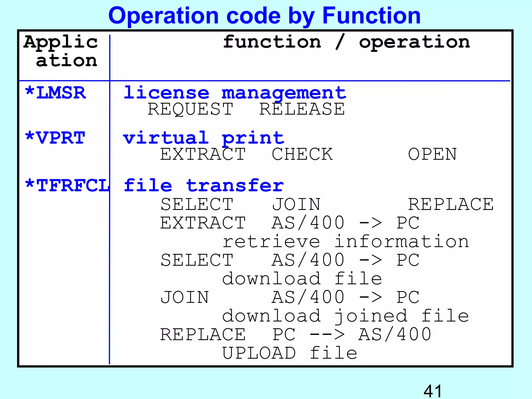Click 'download joined file' description text
This screenshot has height=399, width=532.
coord(345,316)
